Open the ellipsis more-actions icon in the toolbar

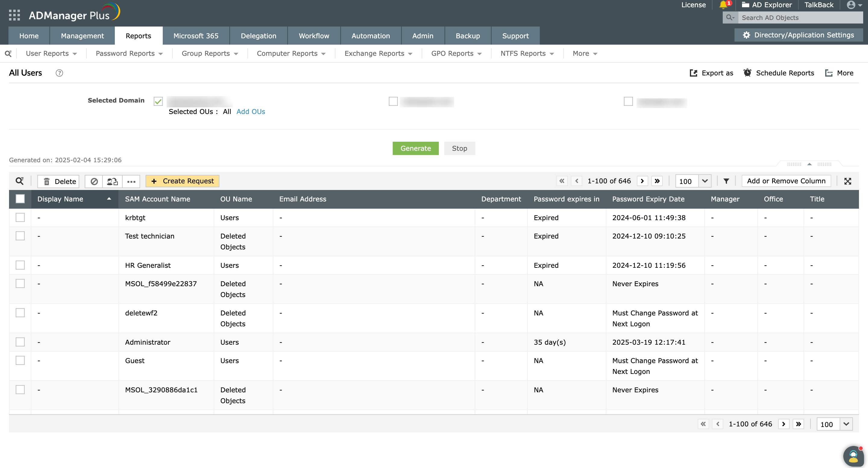click(131, 182)
